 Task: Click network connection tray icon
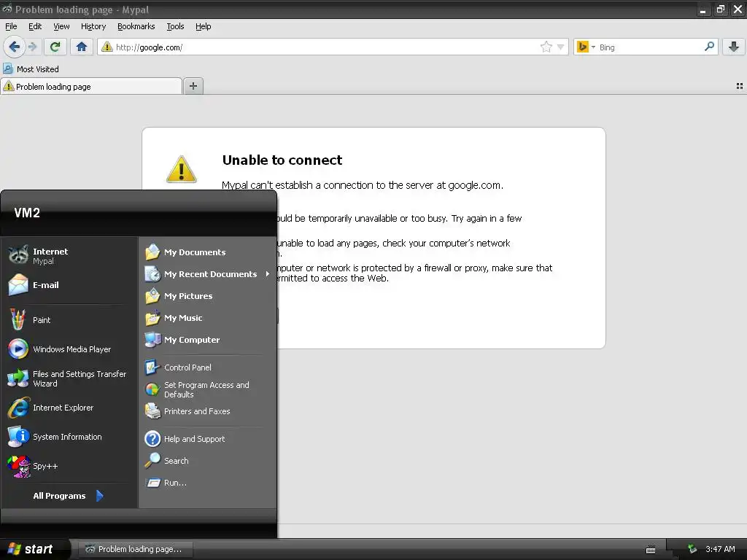(692, 549)
